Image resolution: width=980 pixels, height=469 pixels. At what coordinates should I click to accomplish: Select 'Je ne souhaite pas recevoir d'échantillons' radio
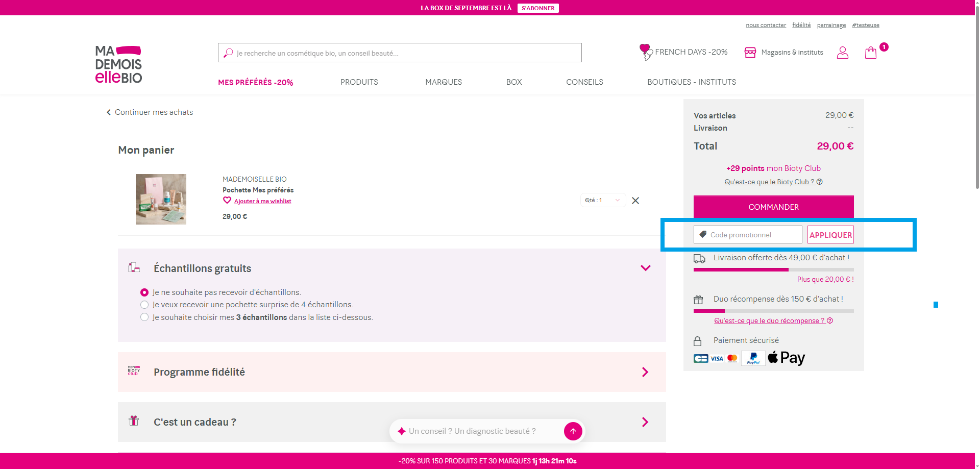[x=144, y=292]
